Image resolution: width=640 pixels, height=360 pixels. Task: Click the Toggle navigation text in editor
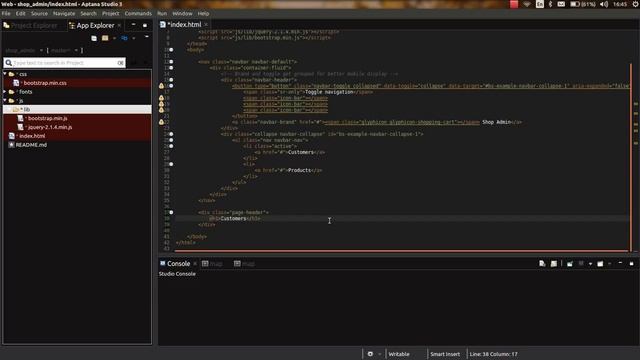(329, 92)
